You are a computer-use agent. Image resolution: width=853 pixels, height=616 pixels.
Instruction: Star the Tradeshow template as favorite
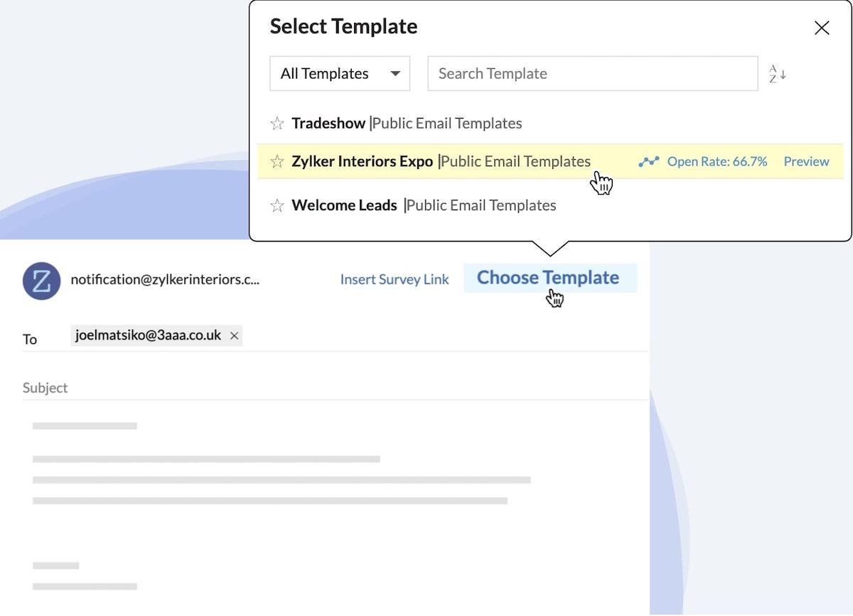pyautogui.click(x=277, y=124)
